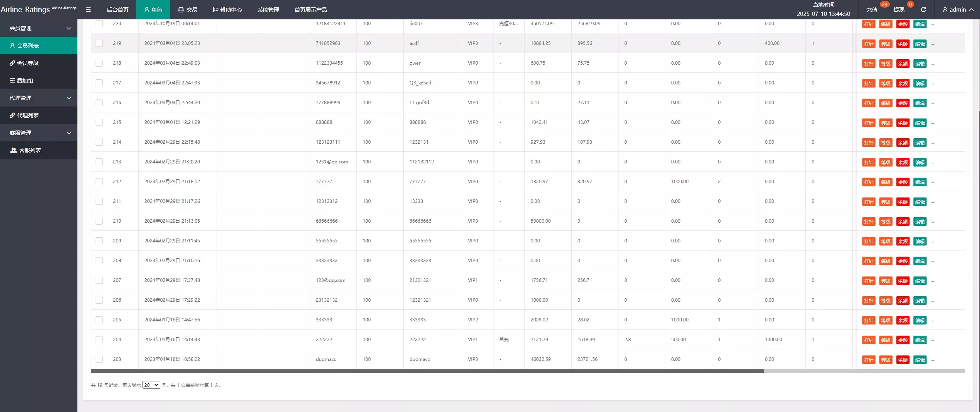The width and height of the screenshot is (980, 412).
Task: Tick the checkbox for row ID 204
Action: pos(99,340)
